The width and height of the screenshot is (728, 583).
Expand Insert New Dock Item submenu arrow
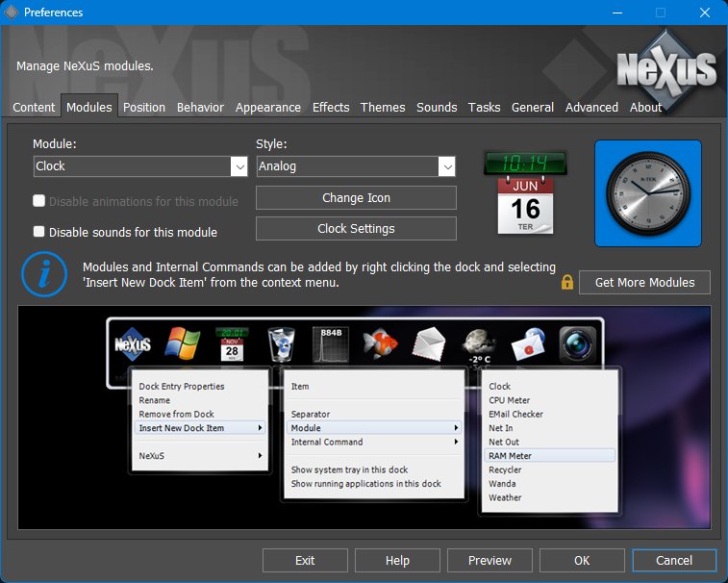pyautogui.click(x=260, y=428)
